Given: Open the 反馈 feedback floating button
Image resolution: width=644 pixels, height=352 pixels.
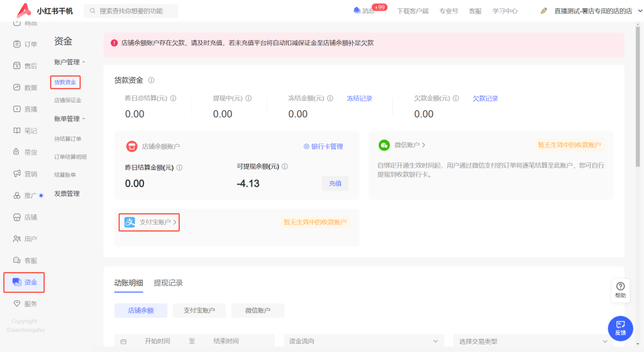Looking at the screenshot, I should click(x=621, y=329).
